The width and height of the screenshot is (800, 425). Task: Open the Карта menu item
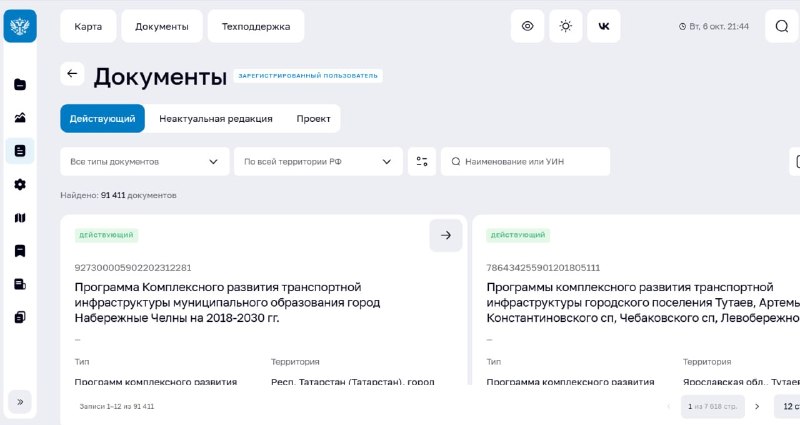88,26
